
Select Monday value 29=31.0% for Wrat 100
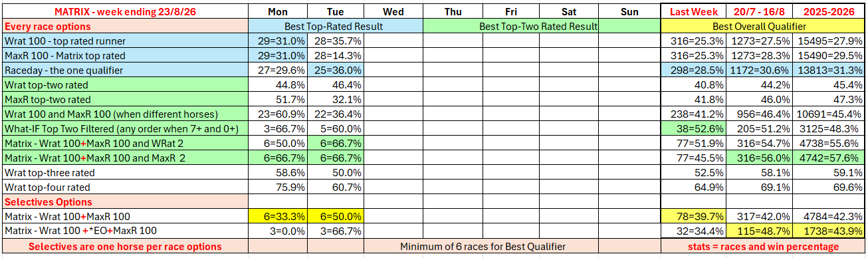tap(277, 41)
